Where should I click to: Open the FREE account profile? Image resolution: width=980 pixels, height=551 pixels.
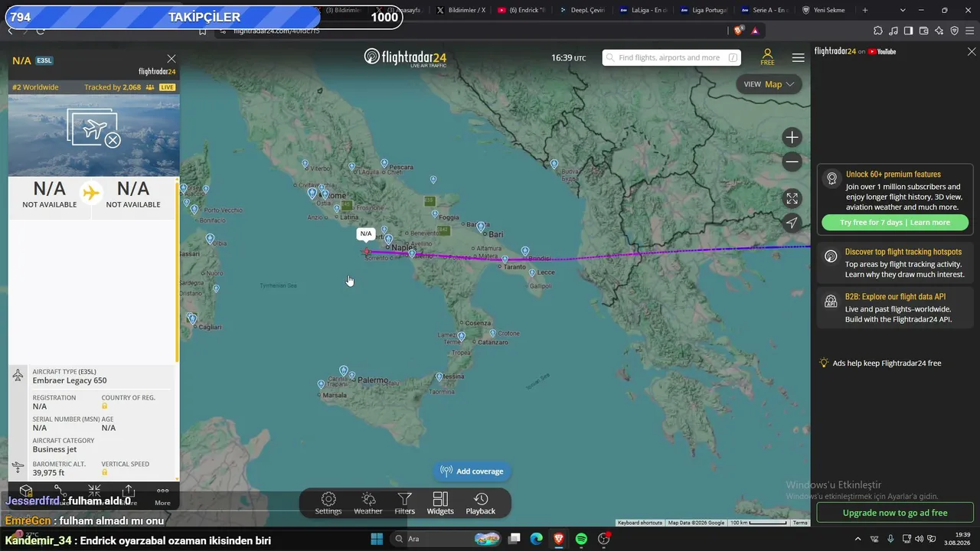[767, 57]
